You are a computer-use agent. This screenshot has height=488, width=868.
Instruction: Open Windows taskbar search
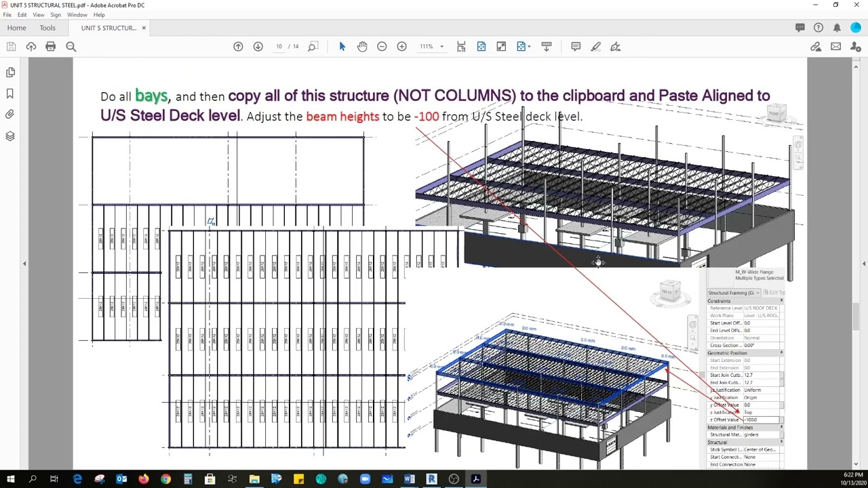(33, 479)
